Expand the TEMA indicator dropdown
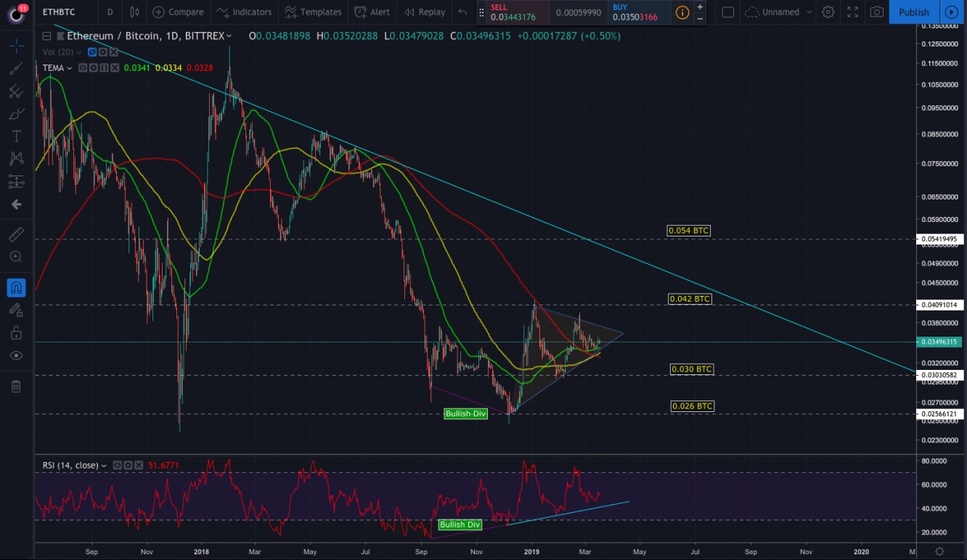967x560 pixels. coord(70,68)
